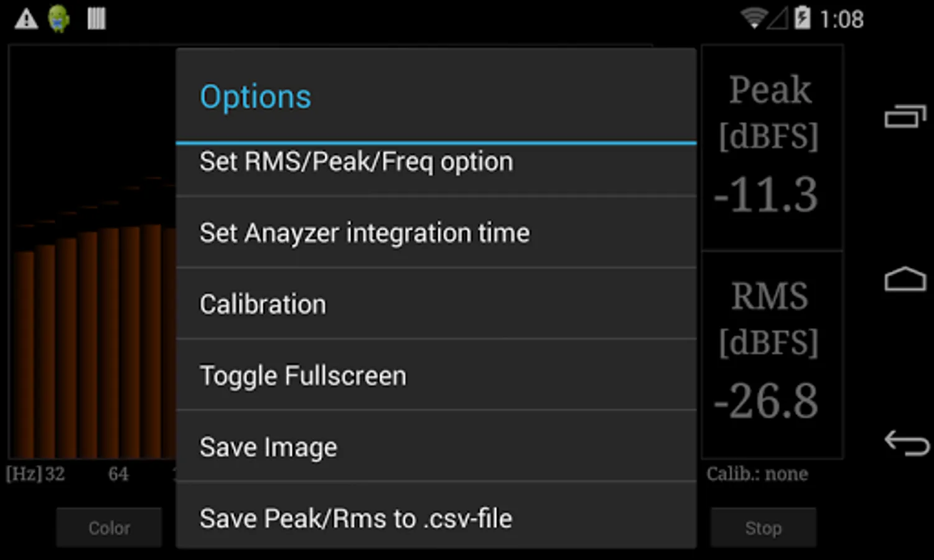Tap the Android debug notification icon

pyautogui.click(x=59, y=19)
